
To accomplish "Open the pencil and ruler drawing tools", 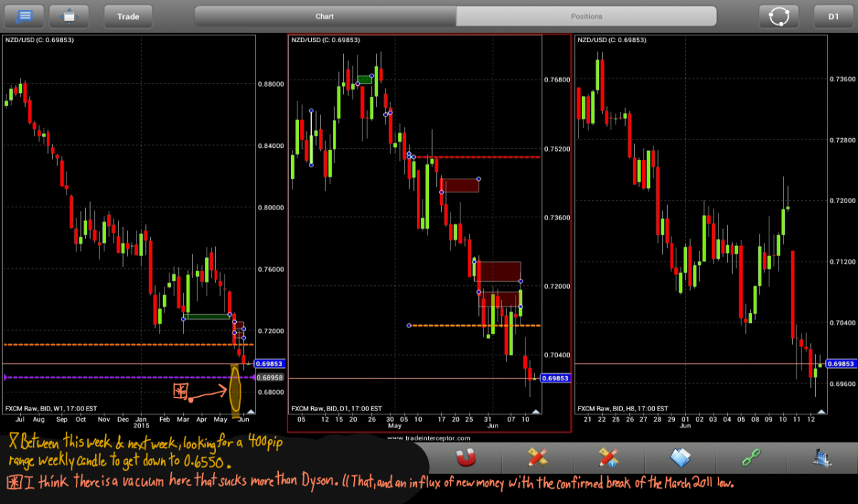I will pyautogui.click(x=537, y=457).
